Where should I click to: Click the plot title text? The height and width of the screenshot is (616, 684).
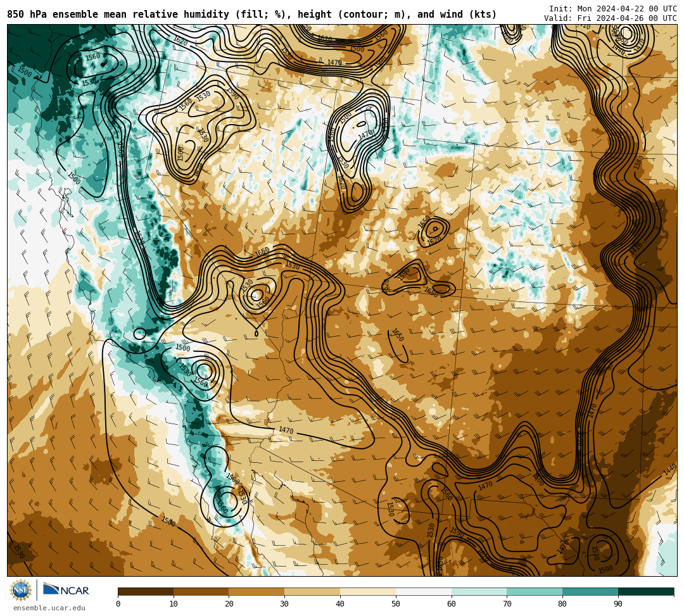coord(251,15)
